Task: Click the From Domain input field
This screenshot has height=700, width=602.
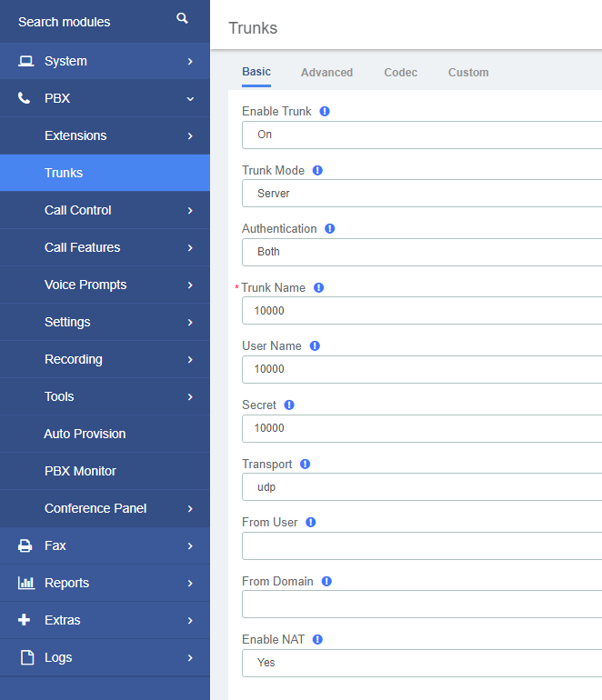Action: [x=422, y=604]
